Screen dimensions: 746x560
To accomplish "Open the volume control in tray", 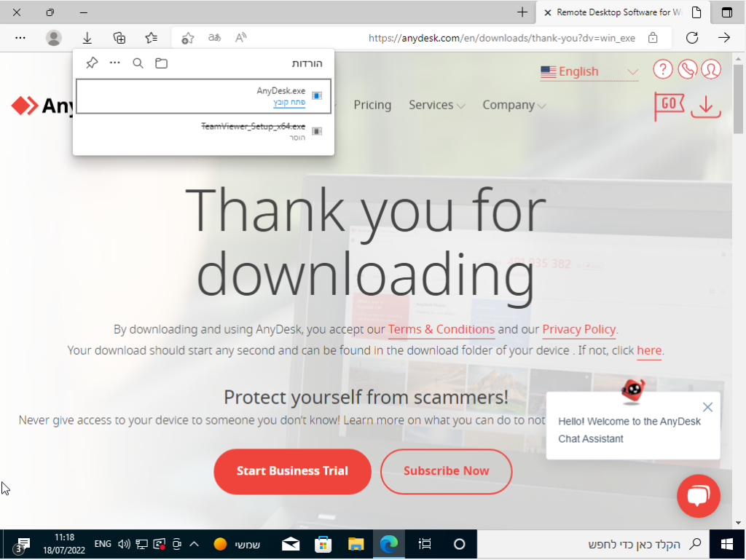I will (x=124, y=544).
